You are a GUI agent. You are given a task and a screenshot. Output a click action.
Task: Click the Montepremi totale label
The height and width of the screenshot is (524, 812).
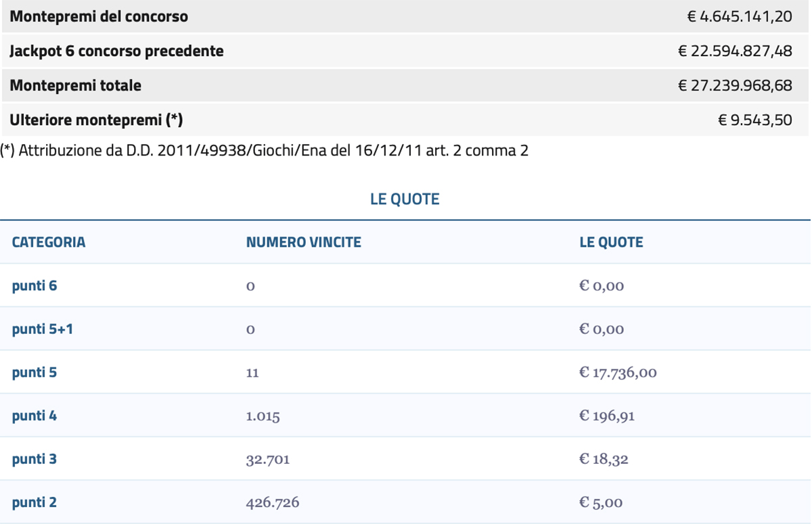point(76,86)
